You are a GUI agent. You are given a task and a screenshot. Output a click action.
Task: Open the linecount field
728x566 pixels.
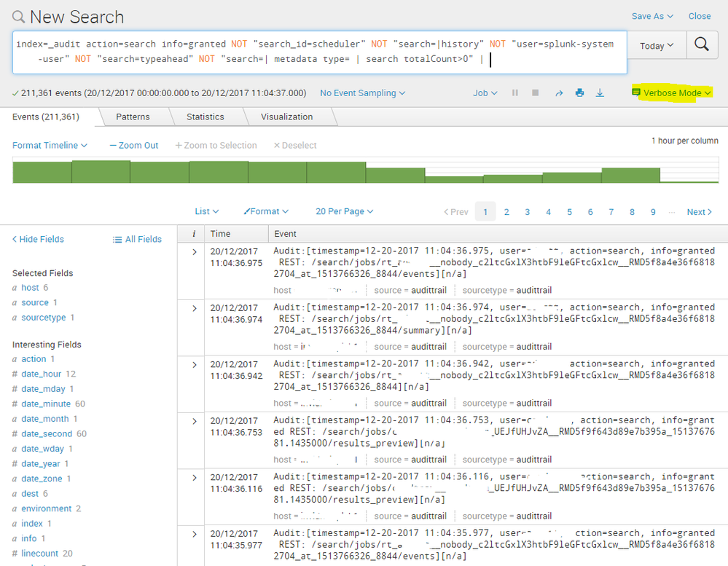[40, 554]
